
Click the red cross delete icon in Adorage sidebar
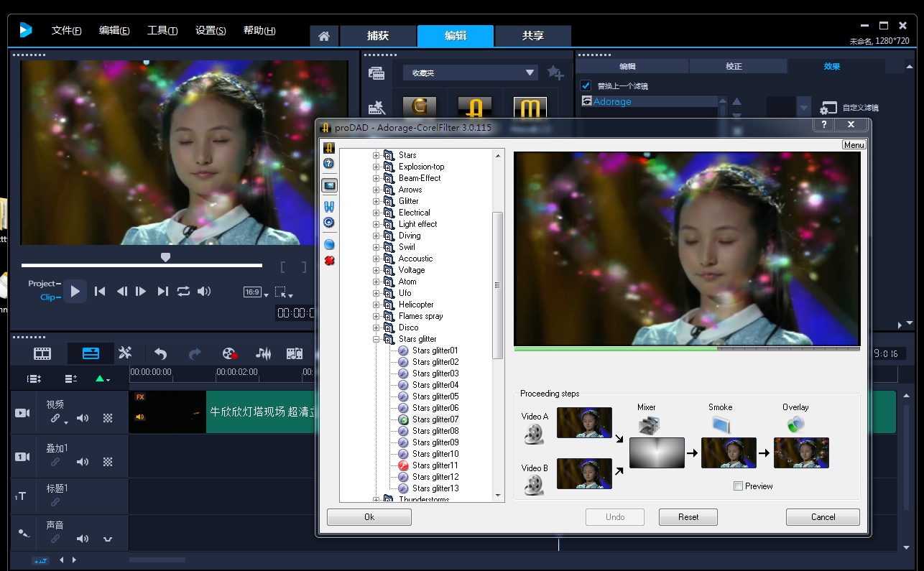pos(329,260)
